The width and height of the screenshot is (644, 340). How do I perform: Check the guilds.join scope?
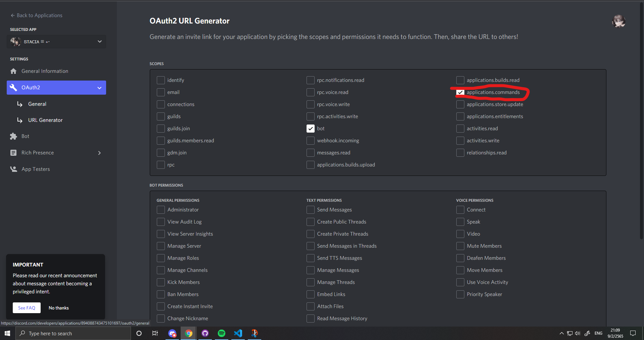pyautogui.click(x=161, y=129)
